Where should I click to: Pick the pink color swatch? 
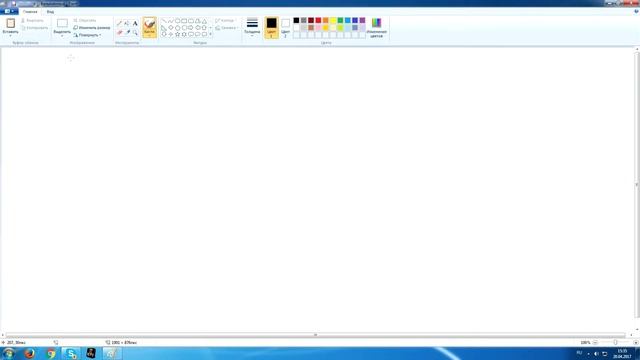pos(318,28)
